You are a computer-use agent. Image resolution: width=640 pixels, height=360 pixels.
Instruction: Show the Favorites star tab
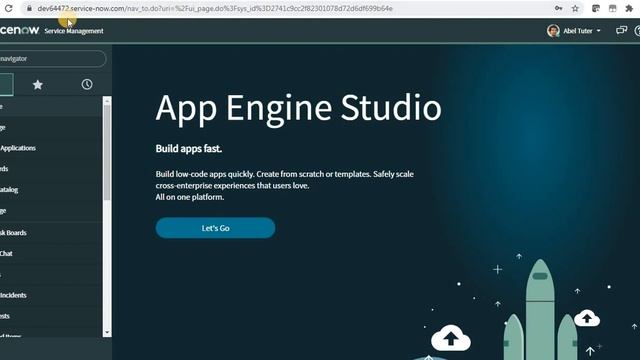click(38, 84)
